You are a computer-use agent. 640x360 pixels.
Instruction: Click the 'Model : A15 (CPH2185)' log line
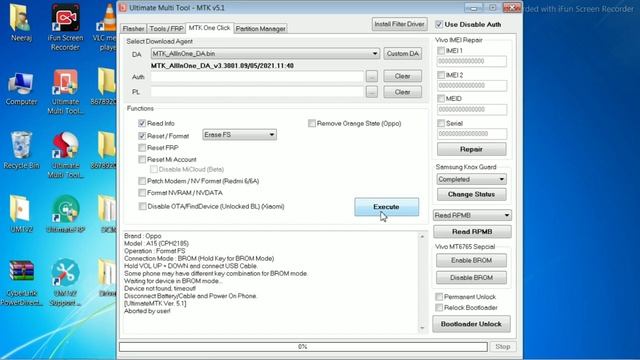(x=156, y=244)
